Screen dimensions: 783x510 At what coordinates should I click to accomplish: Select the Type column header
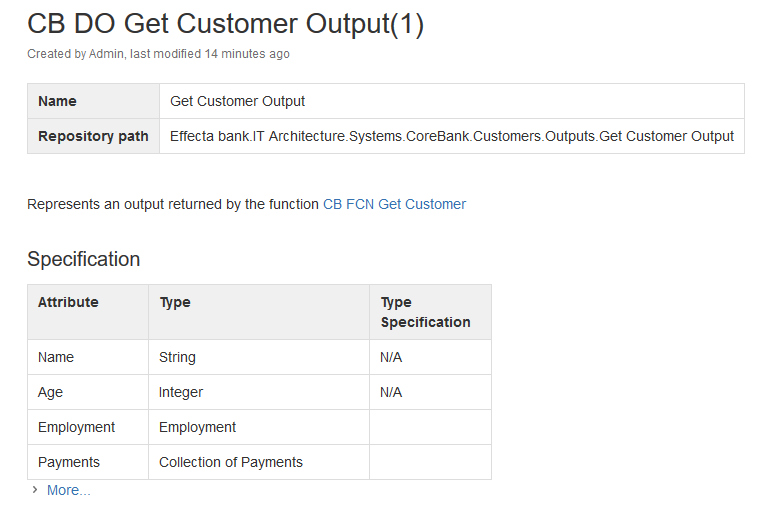point(259,312)
